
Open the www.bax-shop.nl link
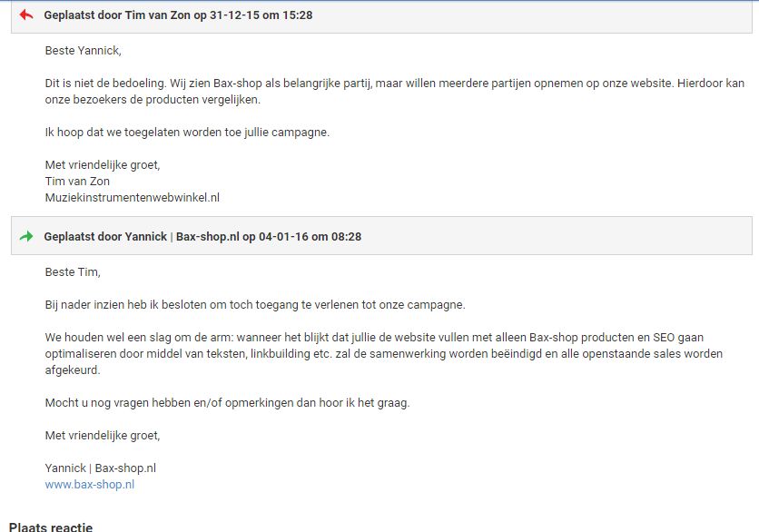[x=90, y=485]
